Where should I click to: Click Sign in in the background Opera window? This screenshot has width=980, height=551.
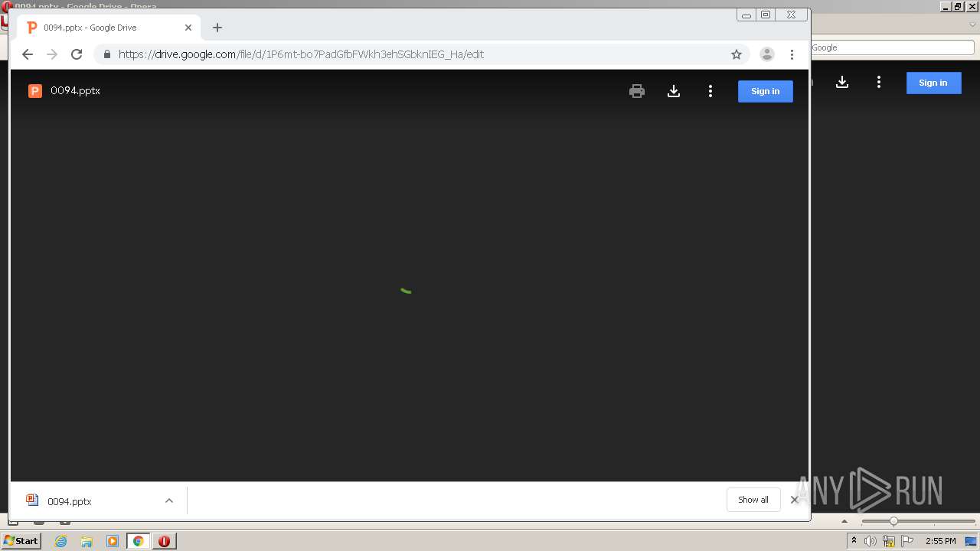click(x=933, y=83)
